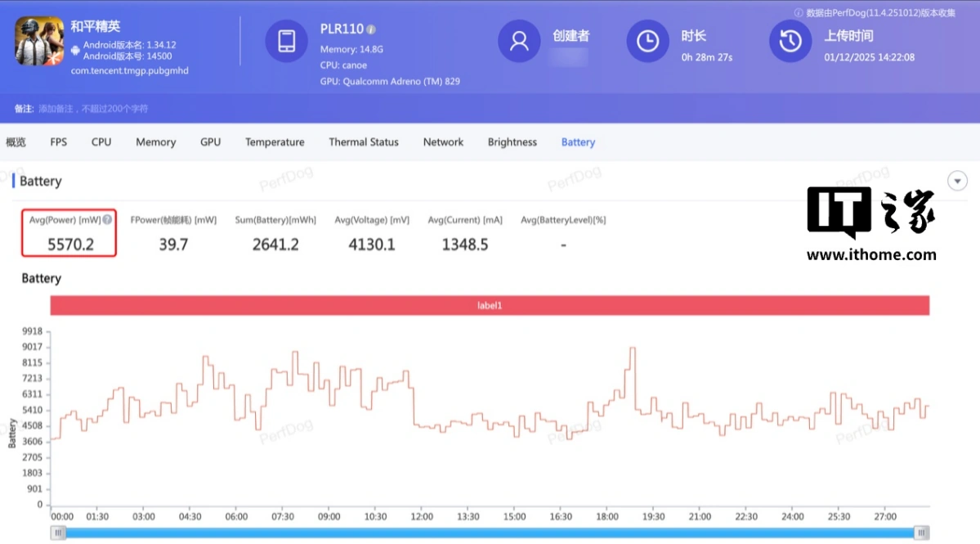980x544 pixels.
Task: Click the red label1 bar
Action: pos(490,305)
